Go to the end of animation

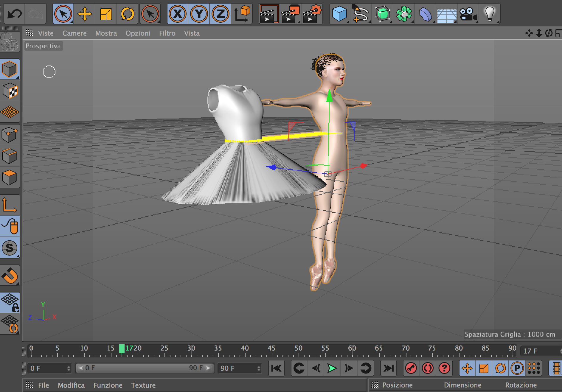click(388, 368)
